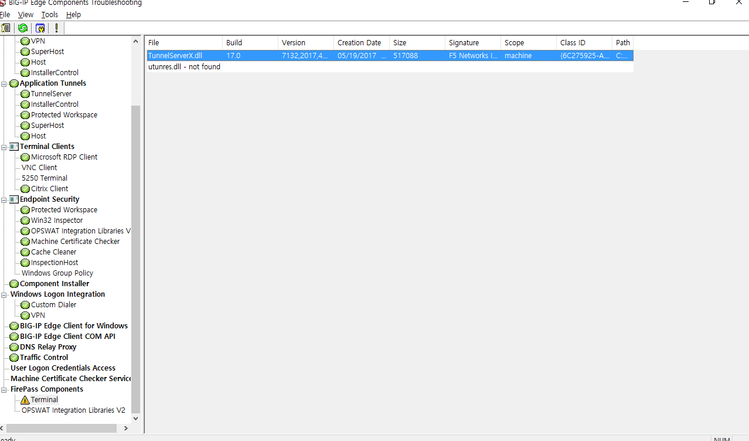
Task: Sort by the File column header
Action: click(184, 43)
